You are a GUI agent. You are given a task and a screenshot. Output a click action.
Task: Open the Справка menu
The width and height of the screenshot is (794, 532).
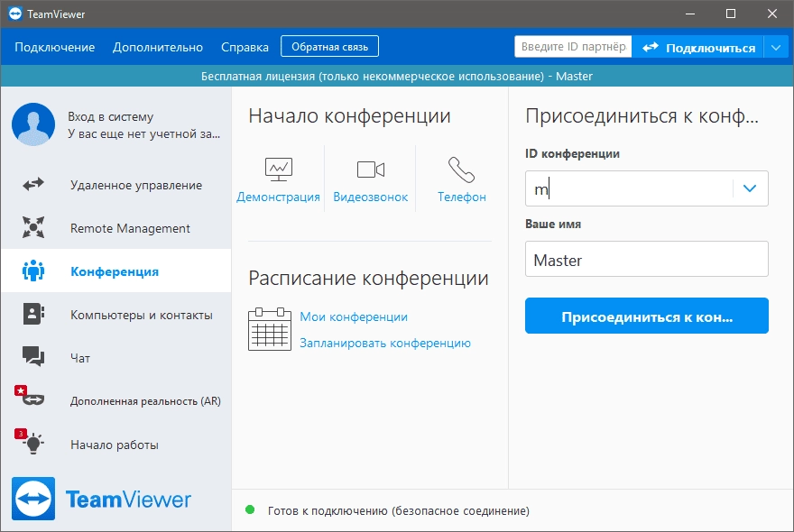[245, 47]
